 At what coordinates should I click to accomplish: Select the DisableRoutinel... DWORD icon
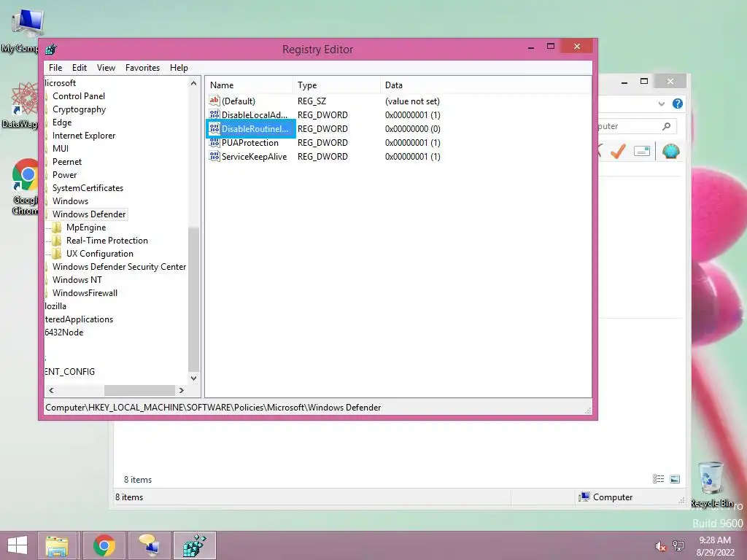point(214,128)
